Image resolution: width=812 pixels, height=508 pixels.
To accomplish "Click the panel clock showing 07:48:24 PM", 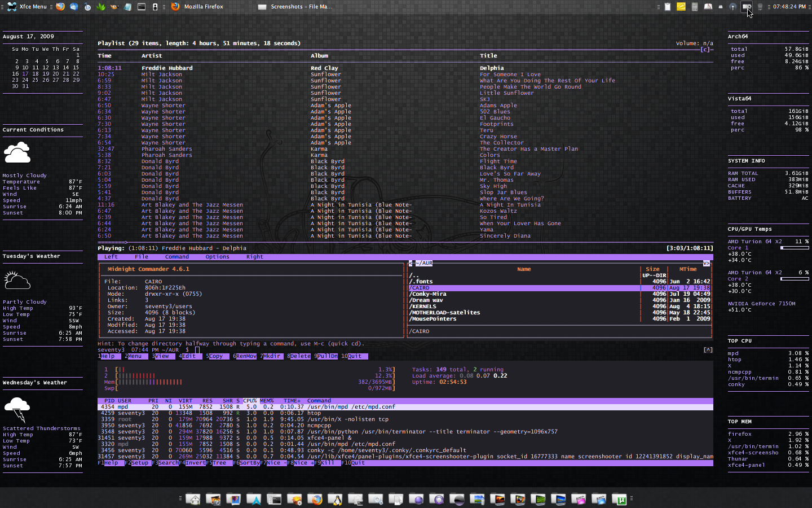I will [789, 7].
